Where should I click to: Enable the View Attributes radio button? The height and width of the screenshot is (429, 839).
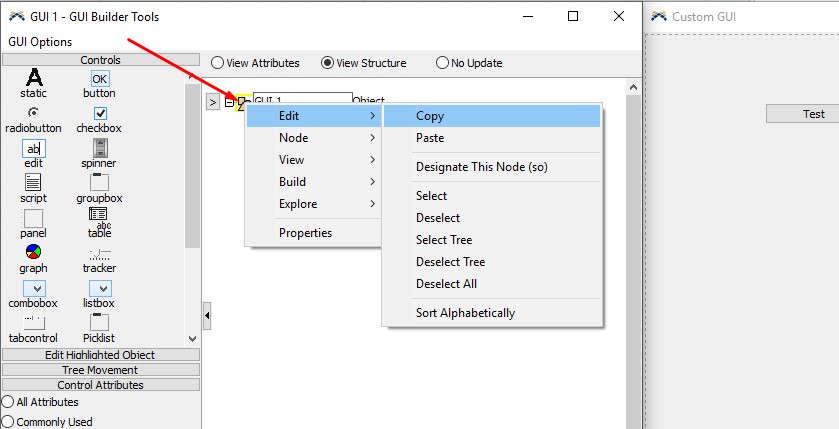click(x=217, y=63)
